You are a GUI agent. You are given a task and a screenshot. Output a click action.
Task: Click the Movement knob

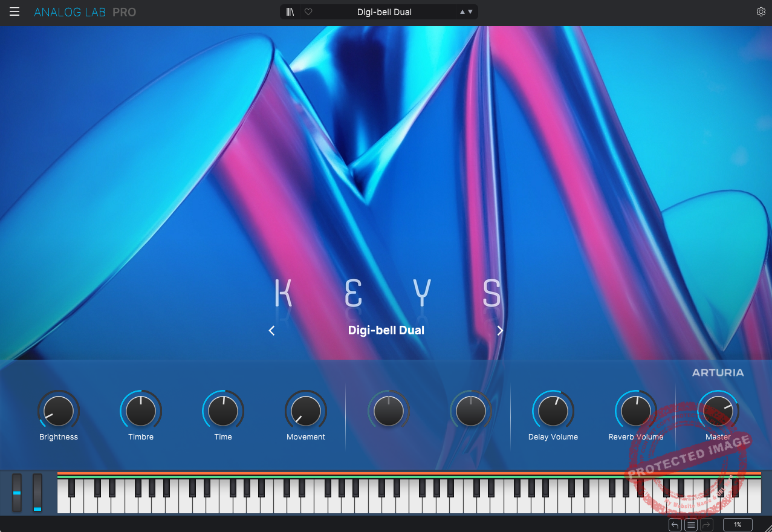[x=306, y=411]
